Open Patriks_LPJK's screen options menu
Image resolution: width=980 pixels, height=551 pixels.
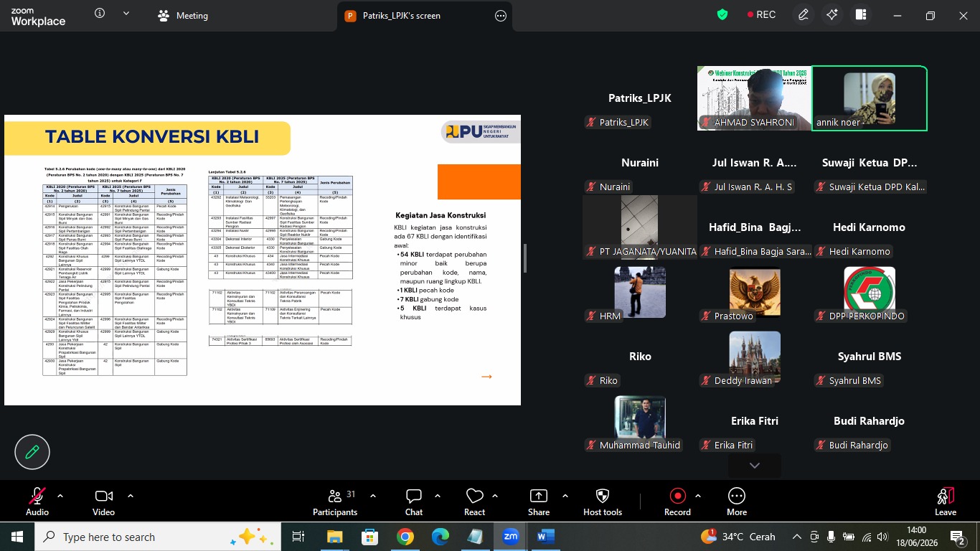coord(501,16)
